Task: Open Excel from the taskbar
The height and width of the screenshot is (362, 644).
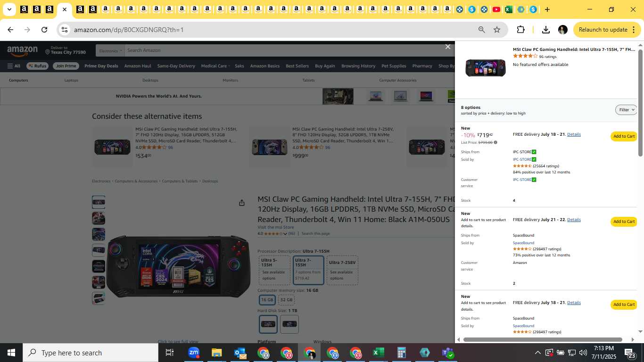Action: coord(378,353)
